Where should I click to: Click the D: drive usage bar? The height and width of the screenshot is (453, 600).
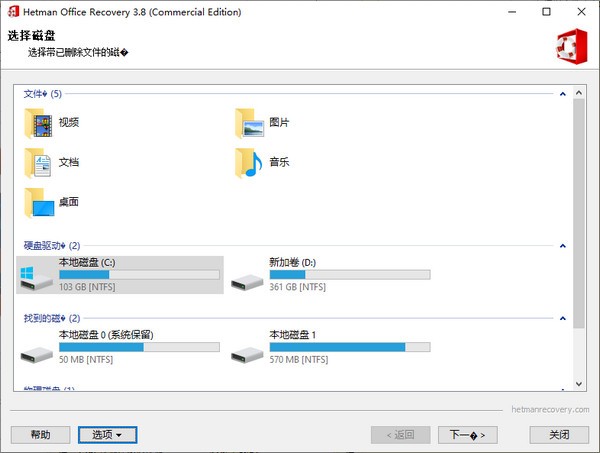350,275
